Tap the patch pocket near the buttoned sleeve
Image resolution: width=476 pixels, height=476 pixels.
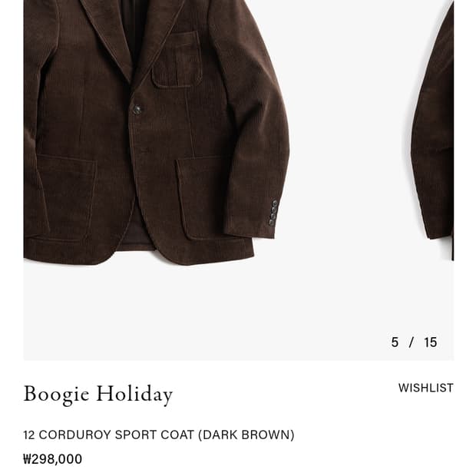[202, 197]
